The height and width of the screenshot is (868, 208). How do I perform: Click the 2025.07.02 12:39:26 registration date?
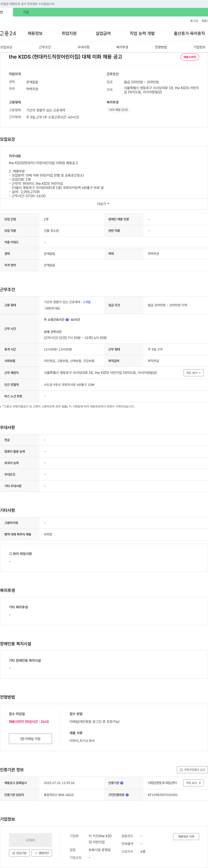point(59,783)
